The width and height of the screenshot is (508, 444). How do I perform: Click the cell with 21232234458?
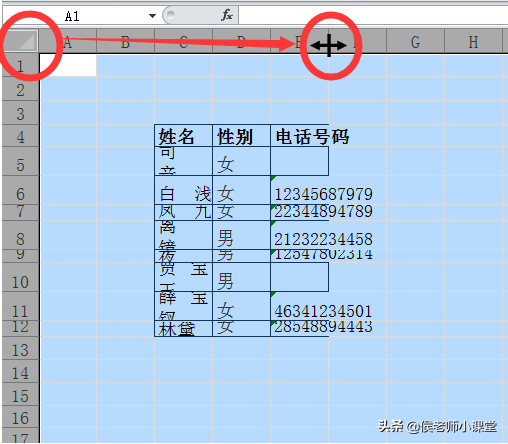300,235
